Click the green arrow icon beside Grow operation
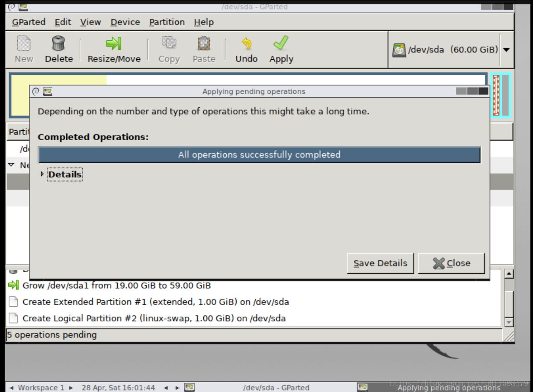 pos(13,285)
